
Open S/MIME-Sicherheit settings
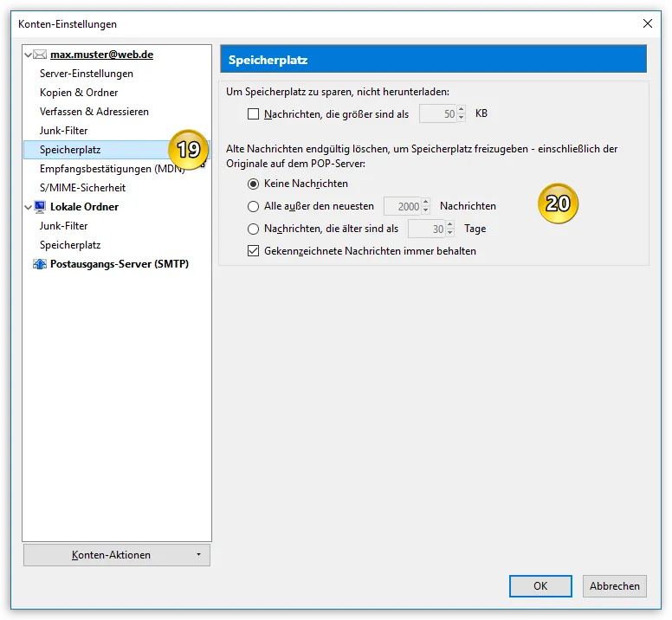pos(82,188)
